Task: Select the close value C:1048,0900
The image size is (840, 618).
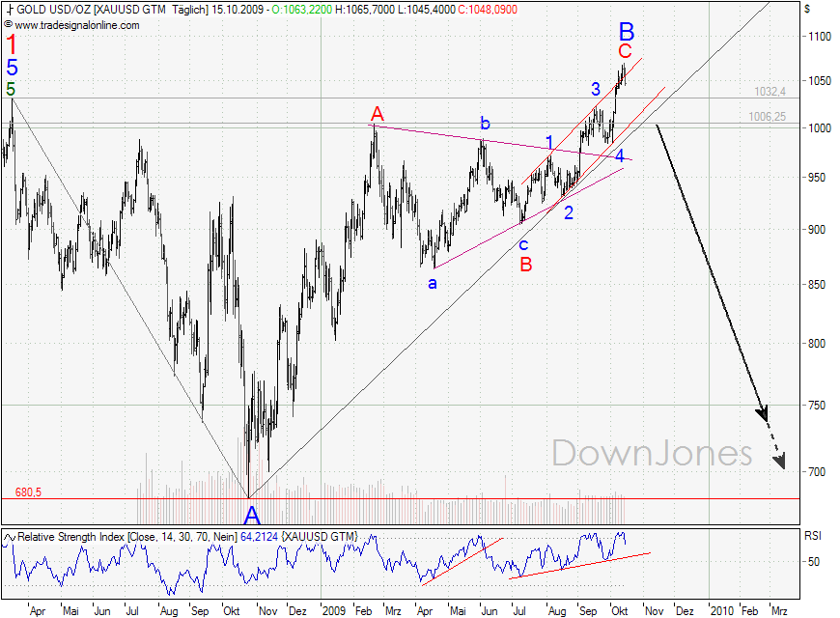Action: 488,10
